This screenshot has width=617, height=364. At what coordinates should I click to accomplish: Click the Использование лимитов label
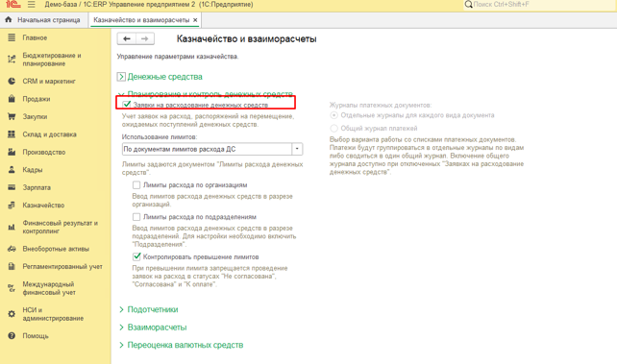pos(160,136)
